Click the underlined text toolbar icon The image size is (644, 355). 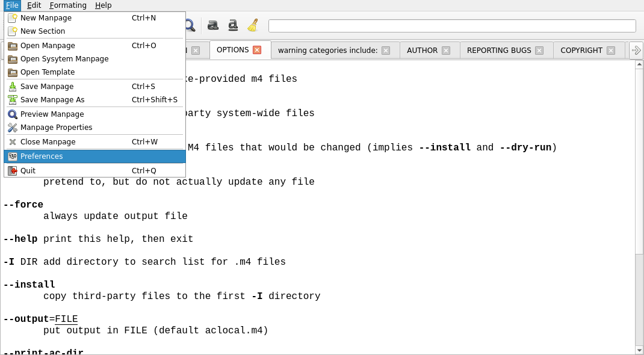pos(233,25)
